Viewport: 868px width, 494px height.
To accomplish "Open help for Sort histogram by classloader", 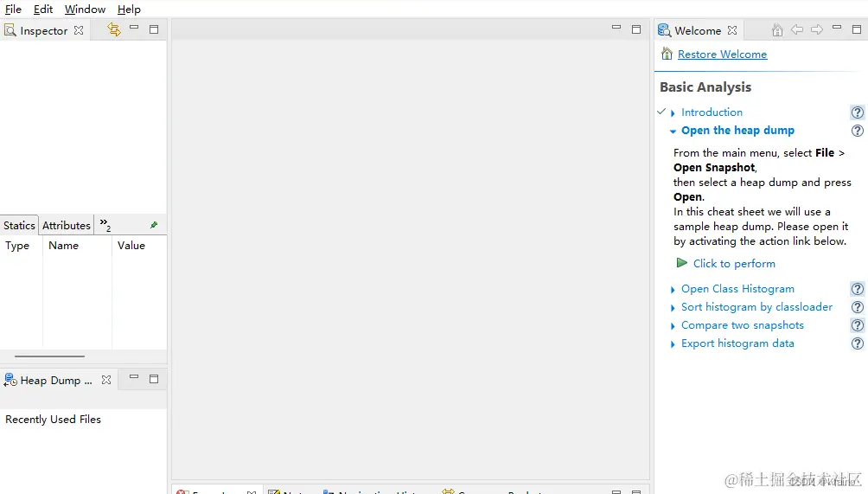I will tap(857, 307).
